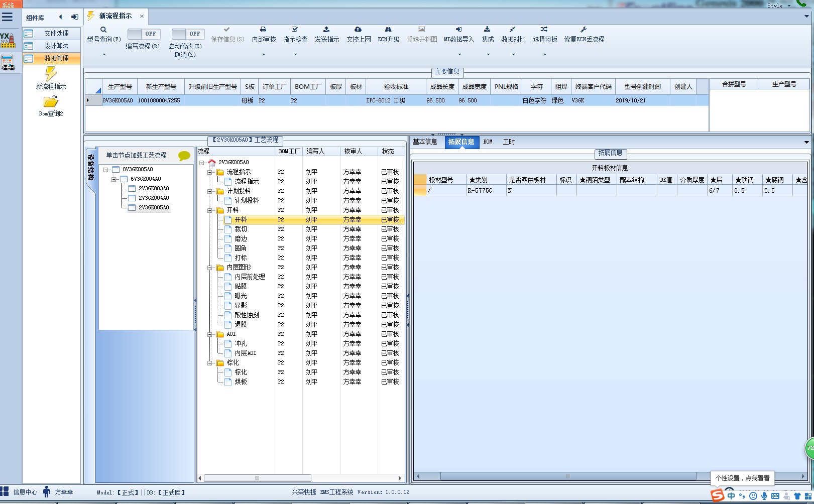Select the 新流程指示 document tab

coord(115,16)
